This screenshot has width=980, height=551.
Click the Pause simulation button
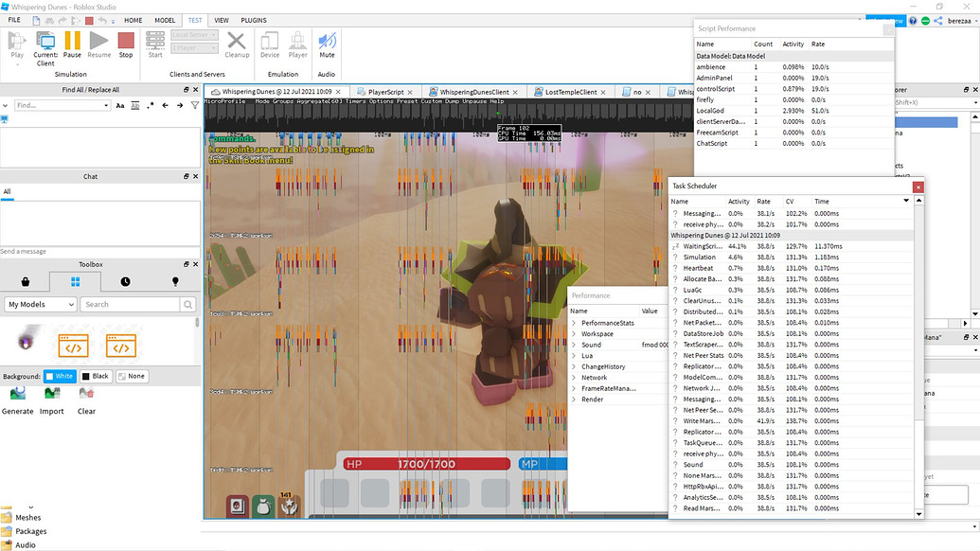pyautogui.click(x=73, y=45)
